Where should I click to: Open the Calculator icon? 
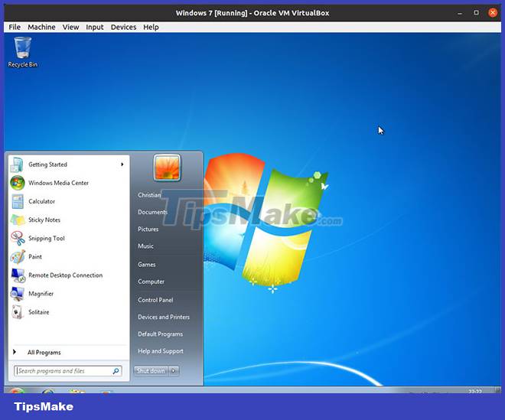[18, 202]
